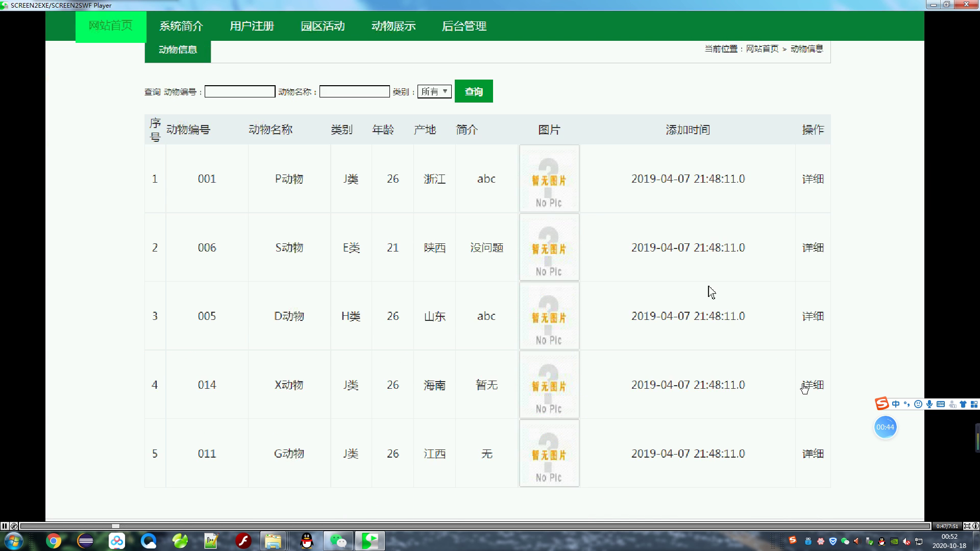Screen dimensions: 980x551
Task: Open the green leaf app on taskbar
Action: pos(180,541)
